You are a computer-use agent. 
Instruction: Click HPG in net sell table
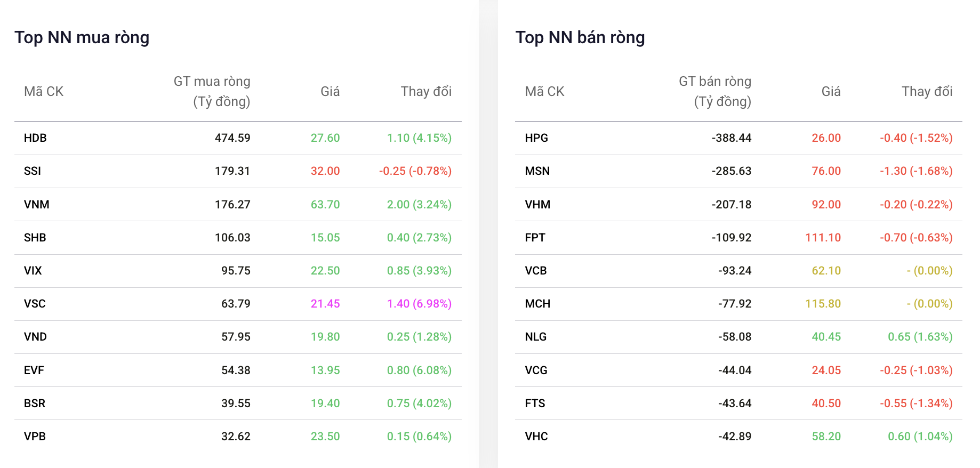536,138
